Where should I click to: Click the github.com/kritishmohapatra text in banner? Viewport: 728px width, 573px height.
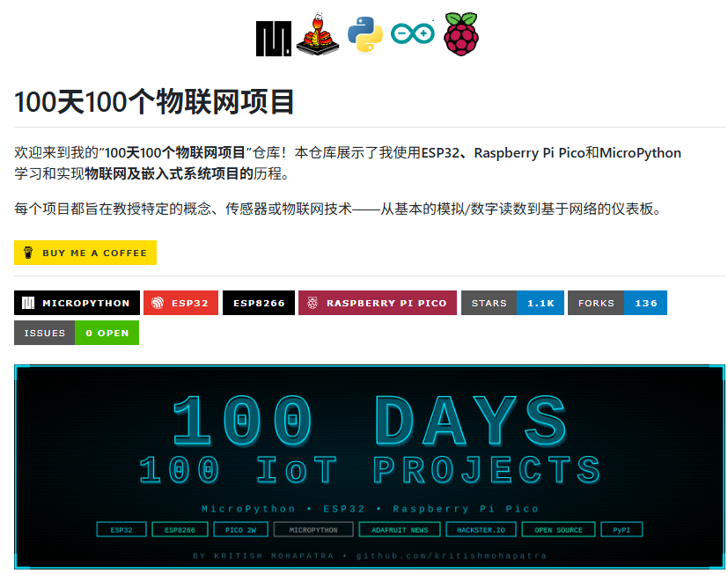point(452,555)
